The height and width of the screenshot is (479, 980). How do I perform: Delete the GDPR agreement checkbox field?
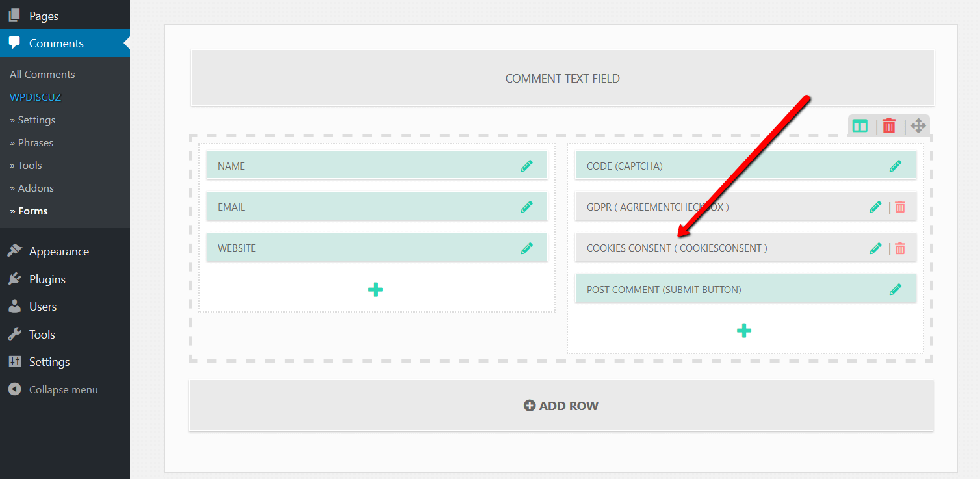tap(900, 207)
